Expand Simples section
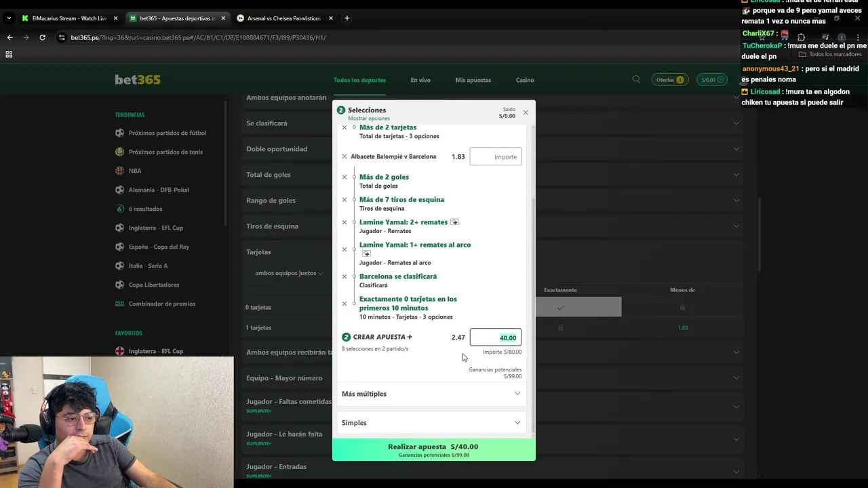 pyautogui.click(x=431, y=423)
